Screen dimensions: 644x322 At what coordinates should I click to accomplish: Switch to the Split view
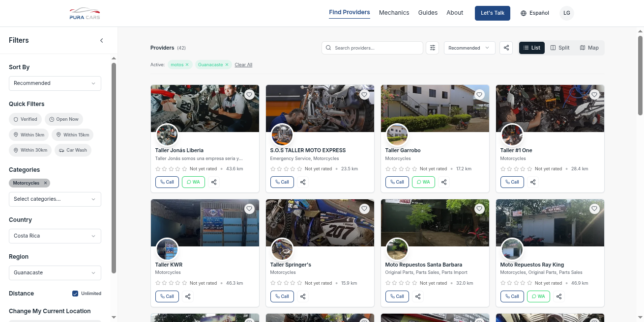click(560, 48)
